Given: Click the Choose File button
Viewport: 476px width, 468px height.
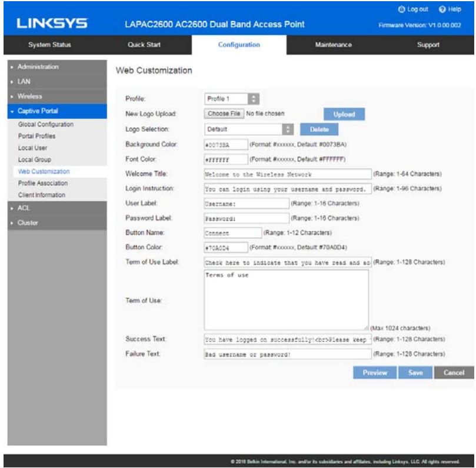Looking at the screenshot, I should (x=224, y=114).
